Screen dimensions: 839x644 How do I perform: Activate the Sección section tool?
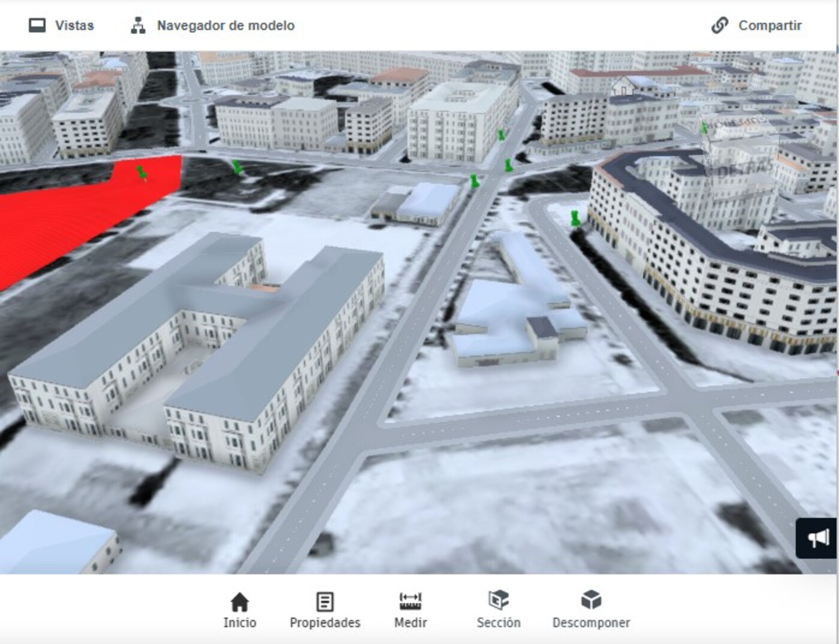pyautogui.click(x=499, y=610)
